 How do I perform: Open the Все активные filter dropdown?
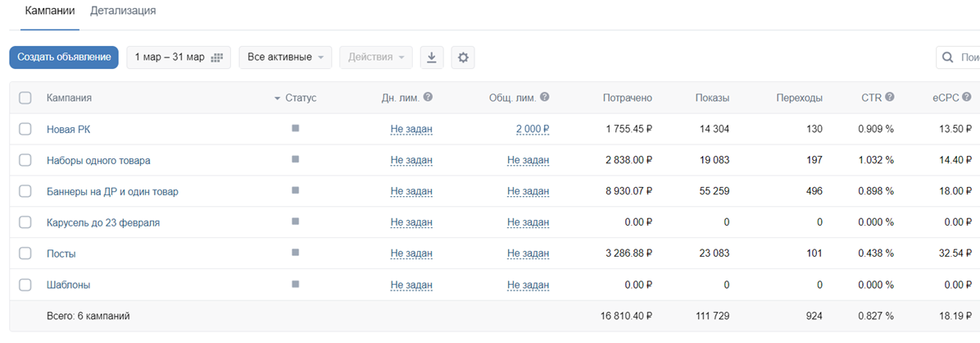tap(285, 57)
